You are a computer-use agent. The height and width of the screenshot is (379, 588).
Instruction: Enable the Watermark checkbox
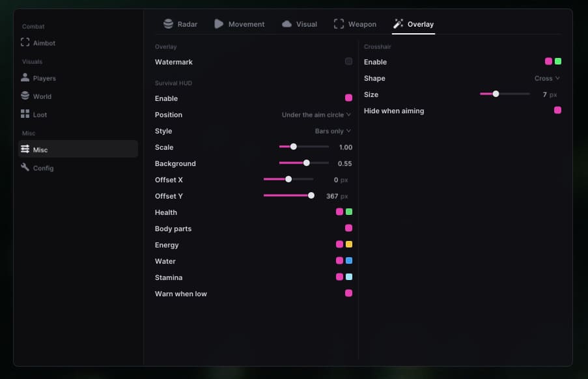349,61
